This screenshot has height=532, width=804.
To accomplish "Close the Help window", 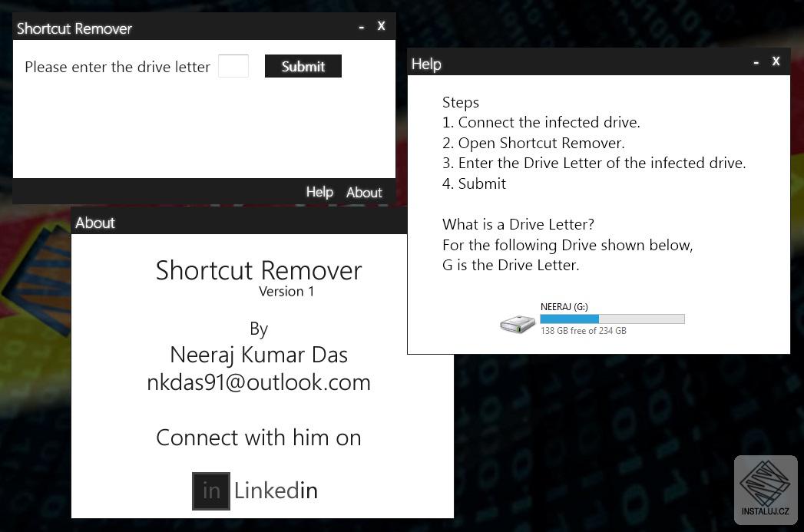I will coord(776,61).
